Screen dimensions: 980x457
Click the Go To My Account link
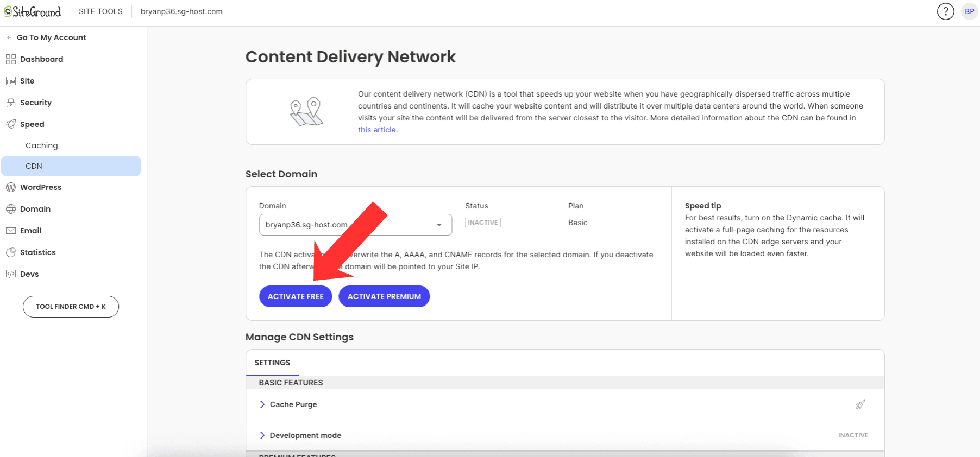[x=52, y=37]
